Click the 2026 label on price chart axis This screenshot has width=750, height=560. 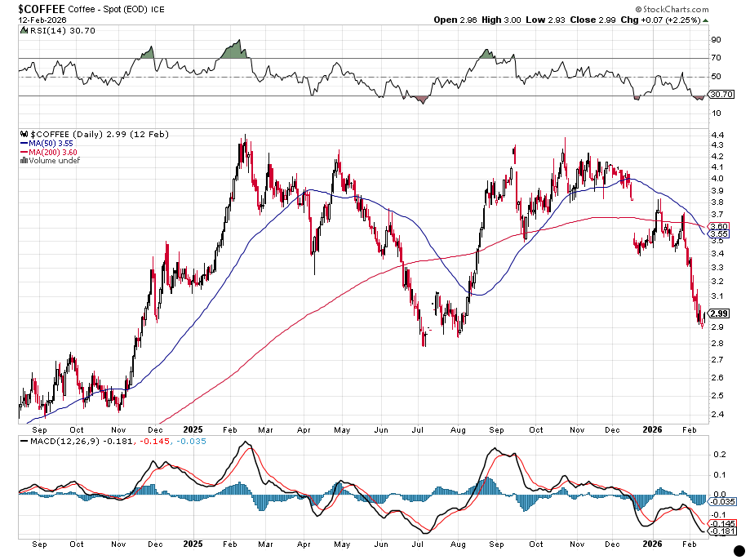651,429
